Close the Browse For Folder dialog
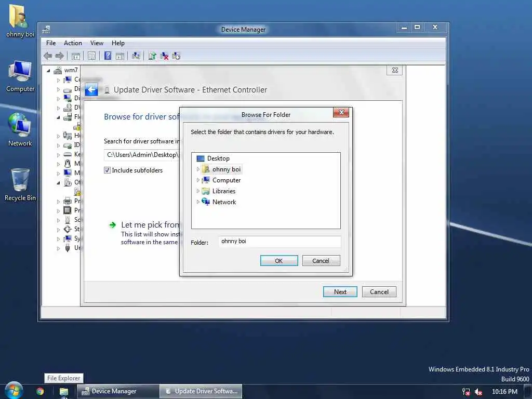This screenshot has width=532, height=399. [x=341, y=112]
